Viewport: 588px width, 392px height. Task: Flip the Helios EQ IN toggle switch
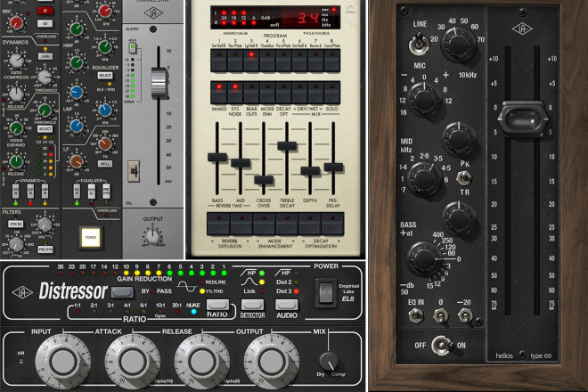[415, 315]
